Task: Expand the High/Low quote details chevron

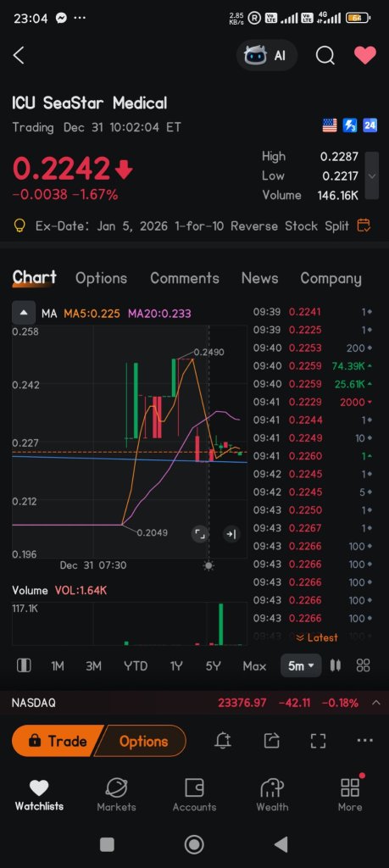Action: [x=372, y=176]
